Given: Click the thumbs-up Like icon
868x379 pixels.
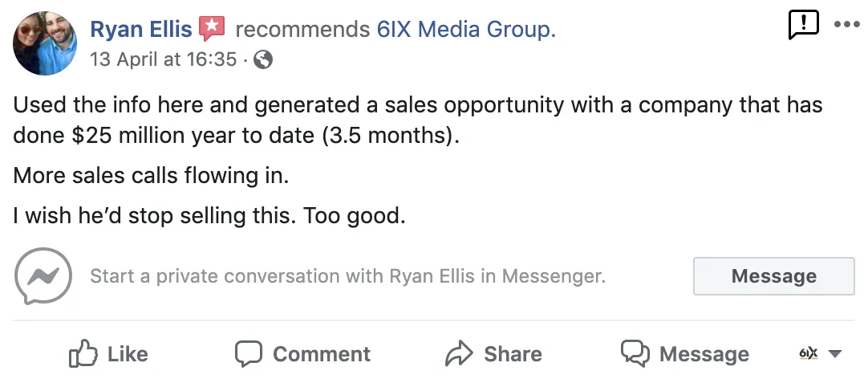Looking at the screenshot, I should coord(83,354).
